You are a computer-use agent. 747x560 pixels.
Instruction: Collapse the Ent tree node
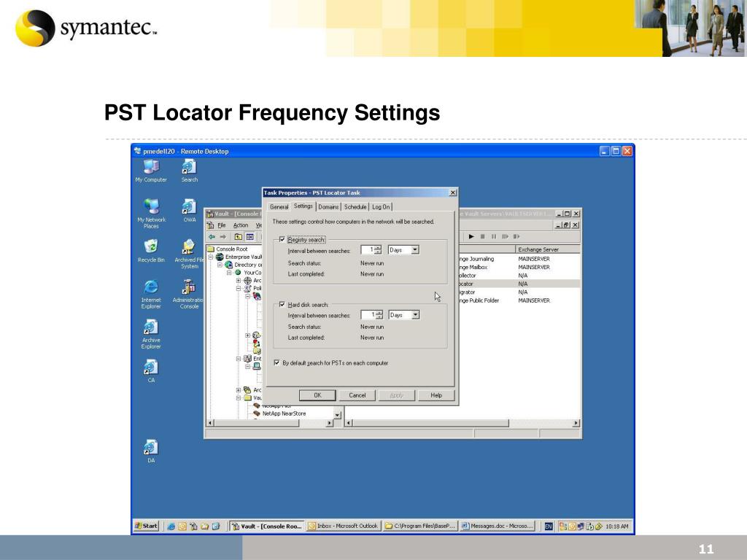(239, 359)
